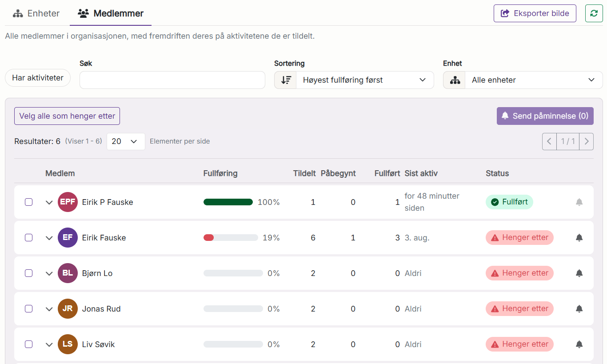
Task: Select Bjørn Lo's row checkbox
Action: point(28,273)
